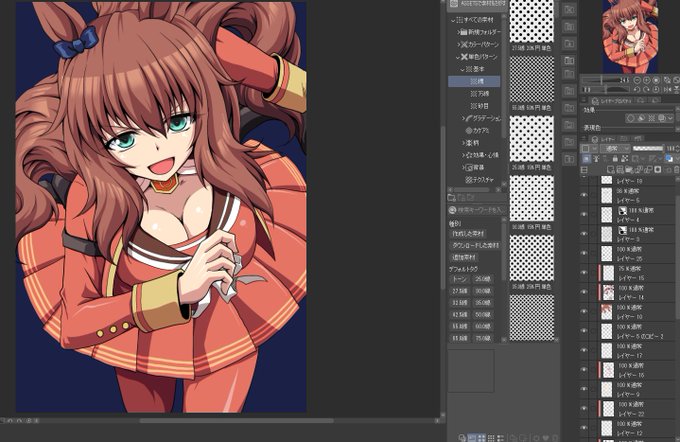Hide layer レイヤー 5 via eye icon
This screenshot has width=680, height=442.
pyautogui.click(x=584, y=195)
